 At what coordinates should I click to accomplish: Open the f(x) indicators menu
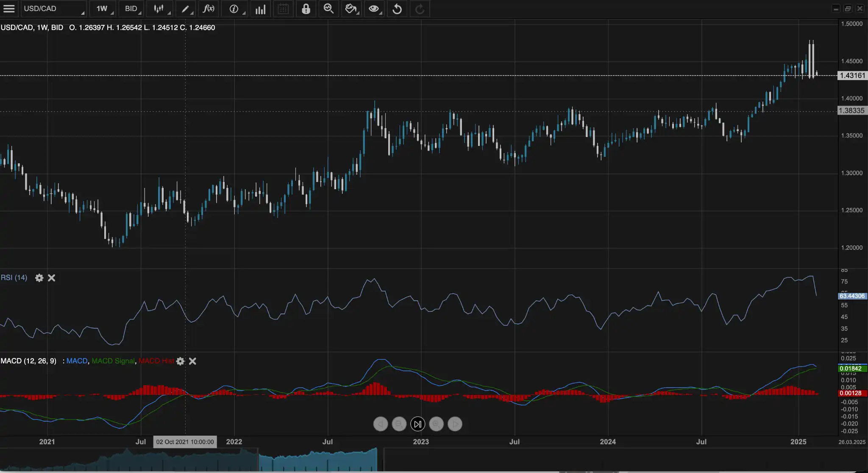[x=209, y=8]
